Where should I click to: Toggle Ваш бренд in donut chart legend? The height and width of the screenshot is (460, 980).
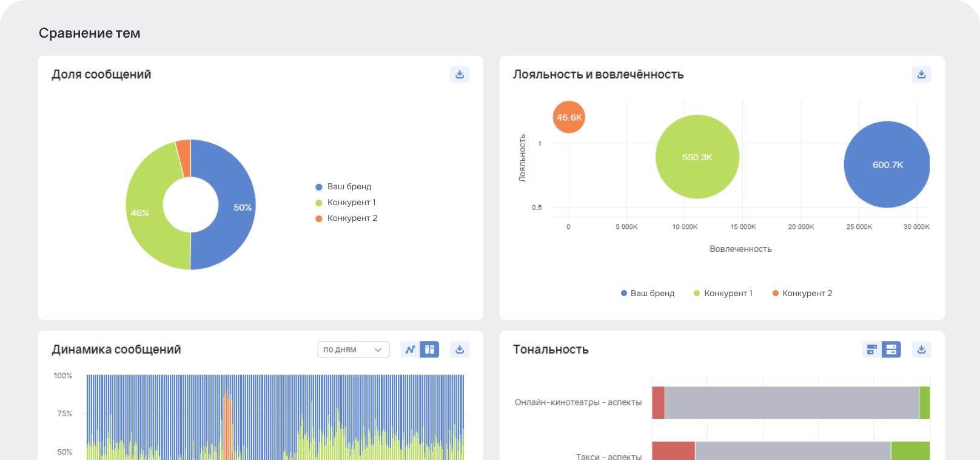point(343,186)
